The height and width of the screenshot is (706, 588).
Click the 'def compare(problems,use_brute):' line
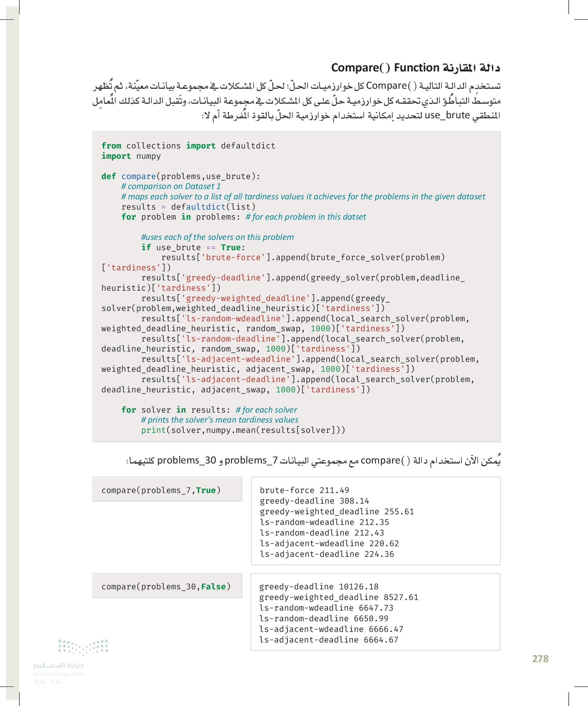click(180, 176)
